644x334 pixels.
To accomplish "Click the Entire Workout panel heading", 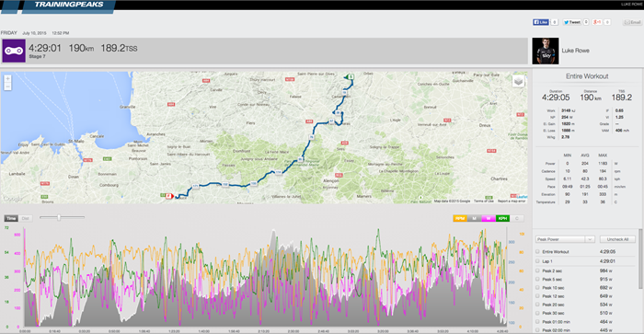I will (587, 76).
